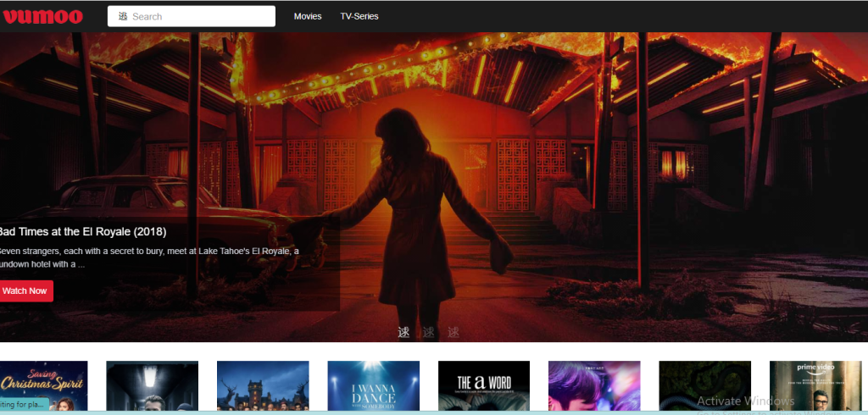Open the TV-Series menu
This screenshot has height=415, width=868.
click(x=359, y=17)
